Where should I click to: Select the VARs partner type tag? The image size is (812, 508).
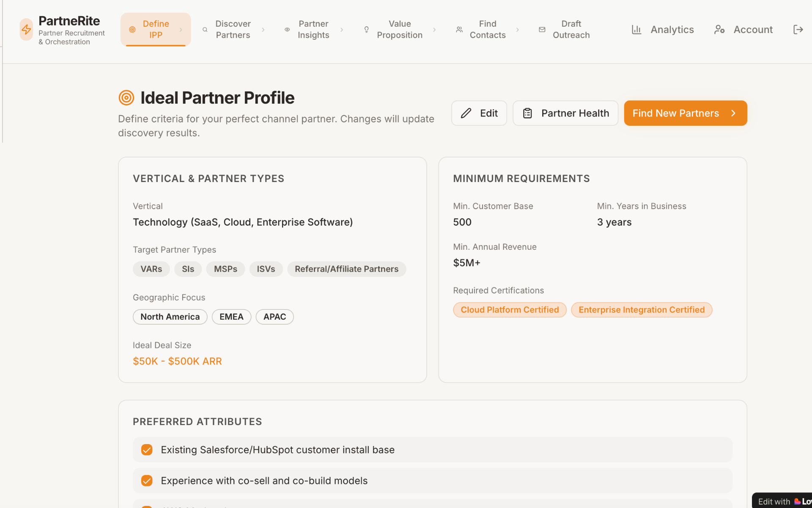click(151, 269)
